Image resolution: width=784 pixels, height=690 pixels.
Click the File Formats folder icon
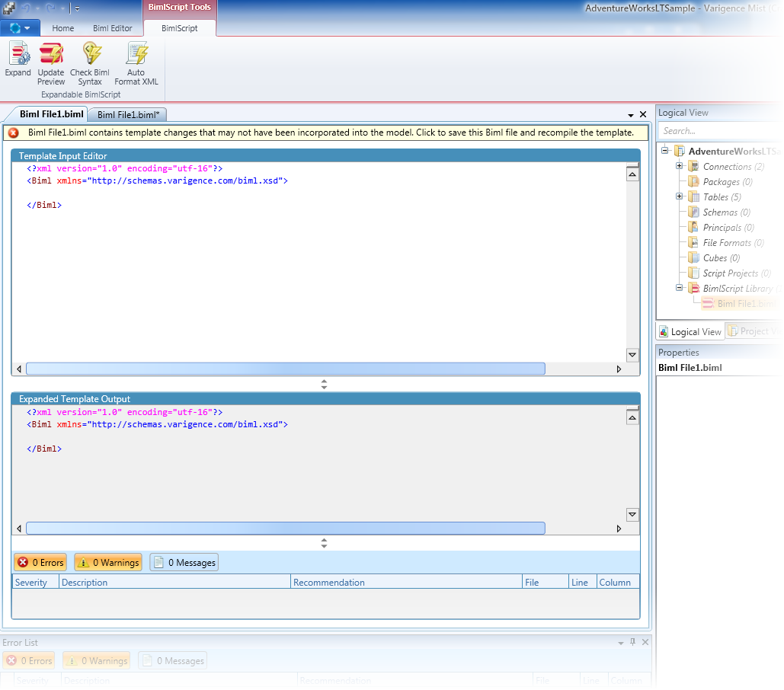click(x=693, y=242)
